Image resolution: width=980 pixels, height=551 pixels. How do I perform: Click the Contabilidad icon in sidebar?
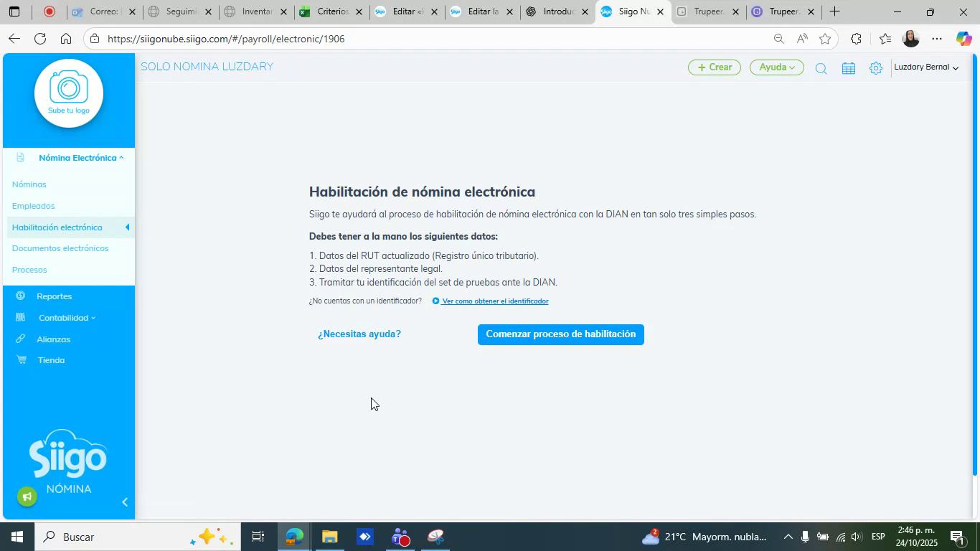click(21, 317)
